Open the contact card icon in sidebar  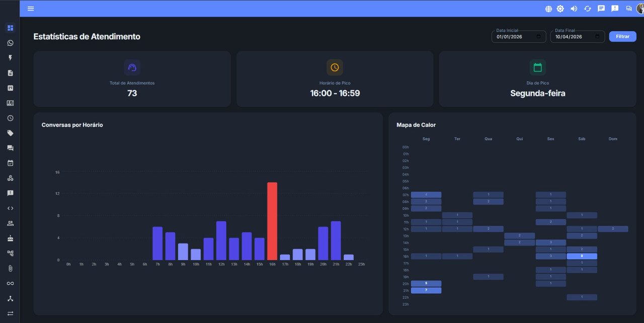click(10, 103)
